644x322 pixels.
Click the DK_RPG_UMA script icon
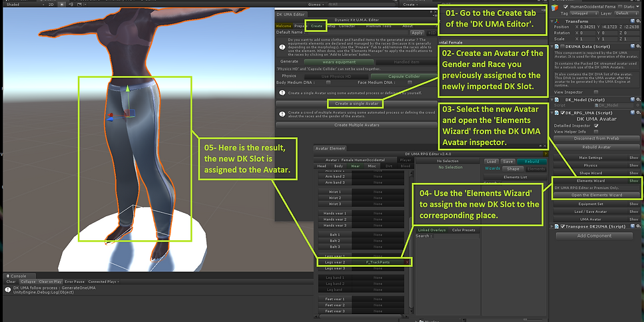click(557, 113)
